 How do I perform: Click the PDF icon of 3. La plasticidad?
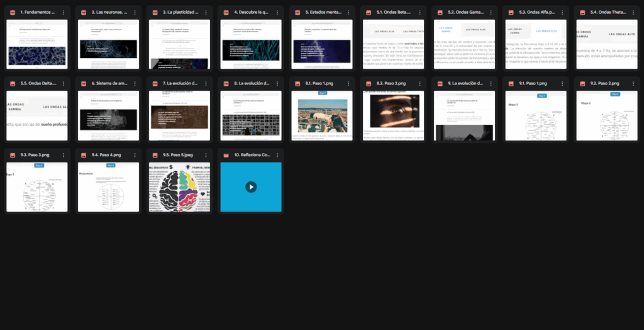point(155,13)
